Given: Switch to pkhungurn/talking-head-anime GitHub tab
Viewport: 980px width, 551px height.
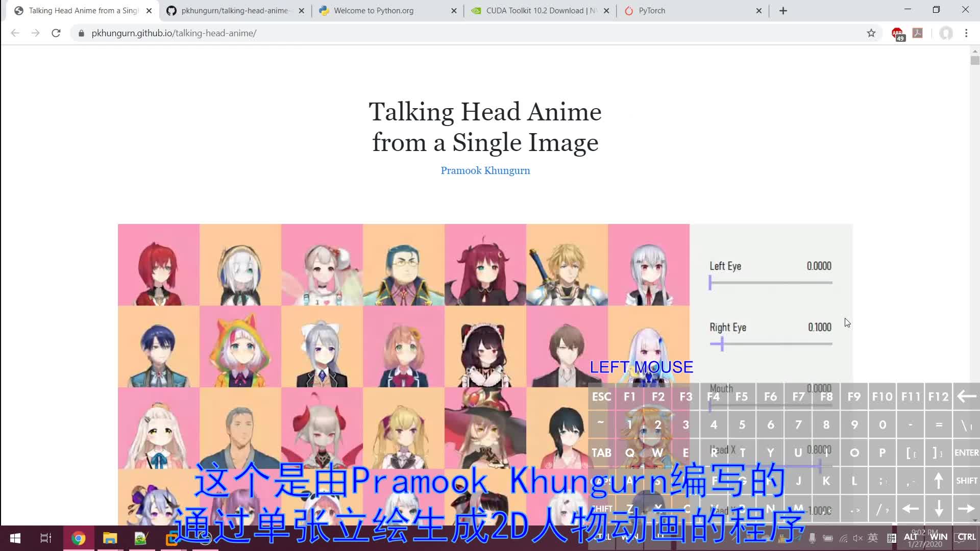Looking at the screenshot, I should (x=235, y=11).
